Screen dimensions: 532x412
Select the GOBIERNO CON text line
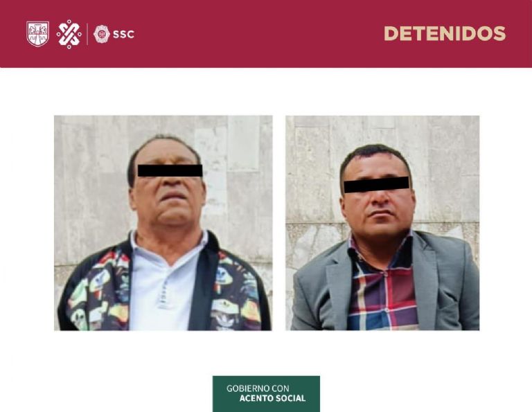click(x=258, y=388)
